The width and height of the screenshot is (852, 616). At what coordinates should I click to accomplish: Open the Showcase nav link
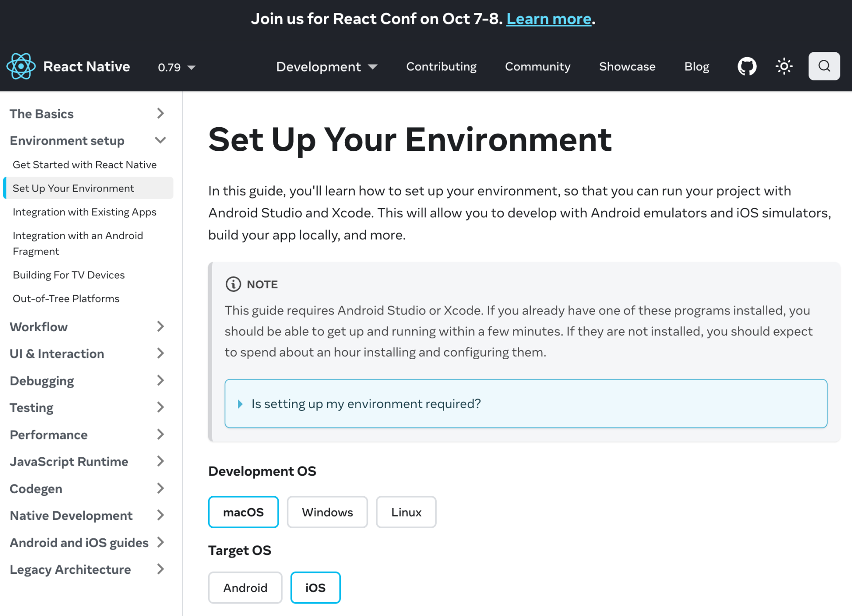pyautogui.click(x=627, y=67)
